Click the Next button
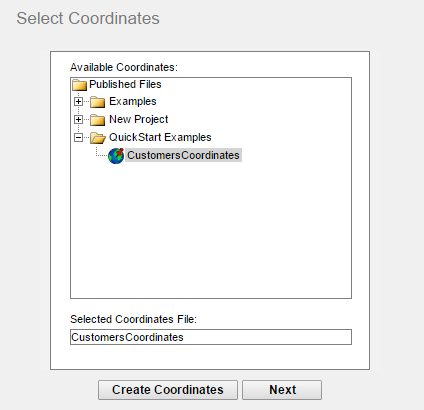 tap(282, 390)
